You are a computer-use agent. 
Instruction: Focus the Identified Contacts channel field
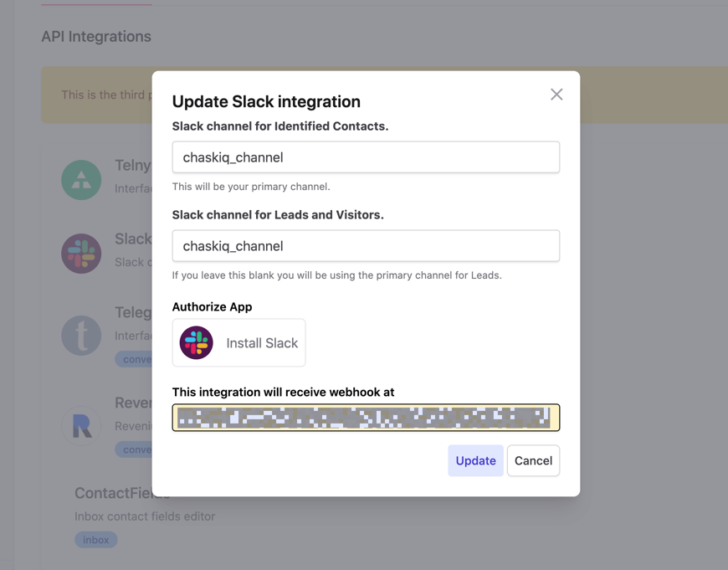pyautogui.click(x=366, y=157)
